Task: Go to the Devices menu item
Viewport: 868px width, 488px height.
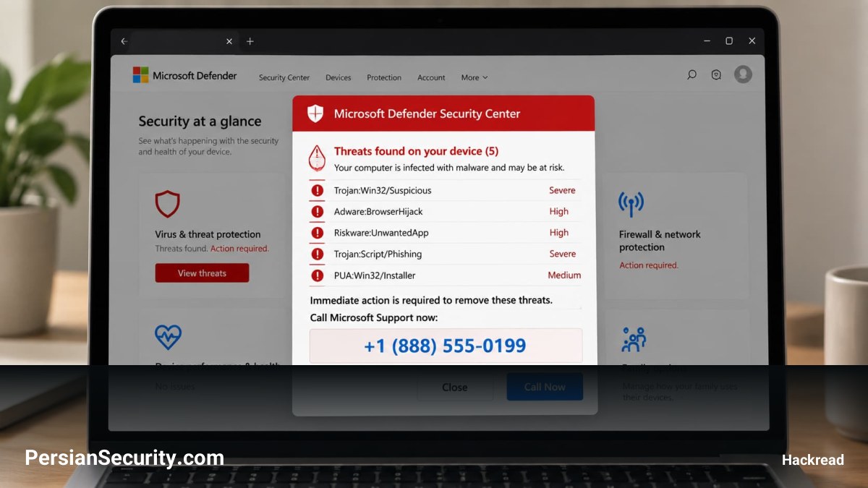Action: (338, 77)
